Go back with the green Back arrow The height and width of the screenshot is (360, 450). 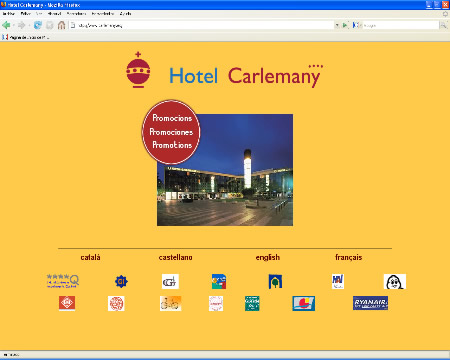click(x=6, y=25)
